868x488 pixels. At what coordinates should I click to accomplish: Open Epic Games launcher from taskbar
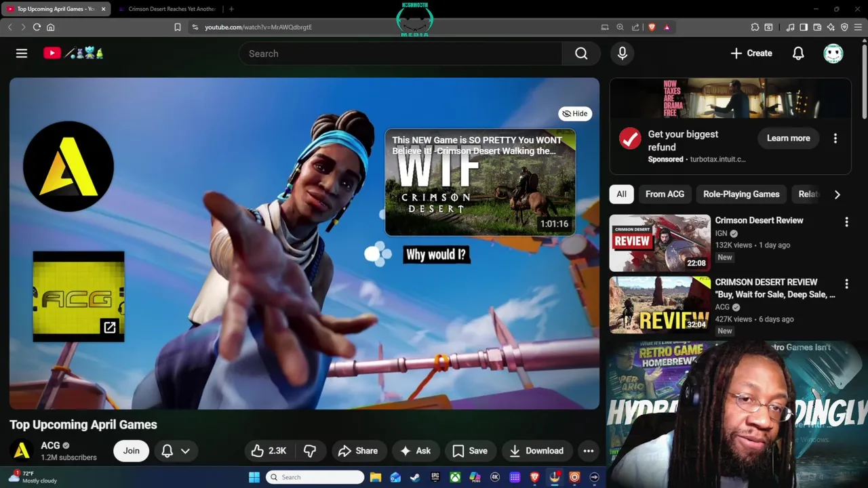click(435, 477)
